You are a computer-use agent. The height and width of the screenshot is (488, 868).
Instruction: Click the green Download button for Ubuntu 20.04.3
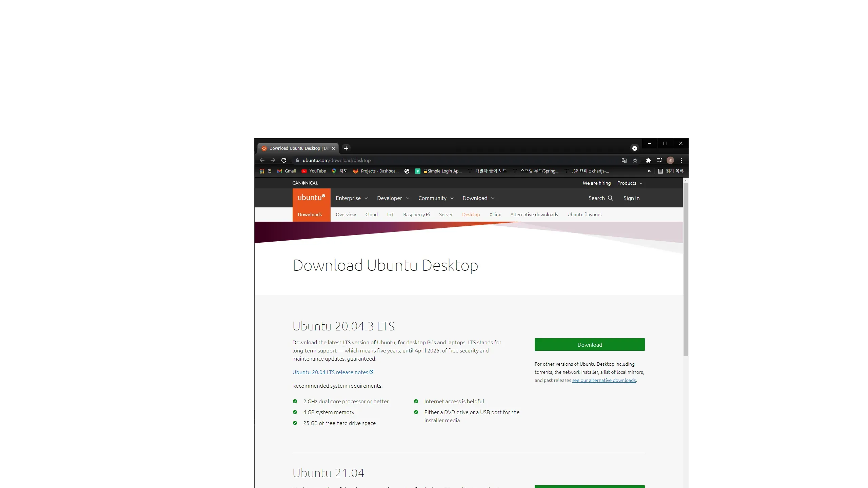click(x=590, y=345)
